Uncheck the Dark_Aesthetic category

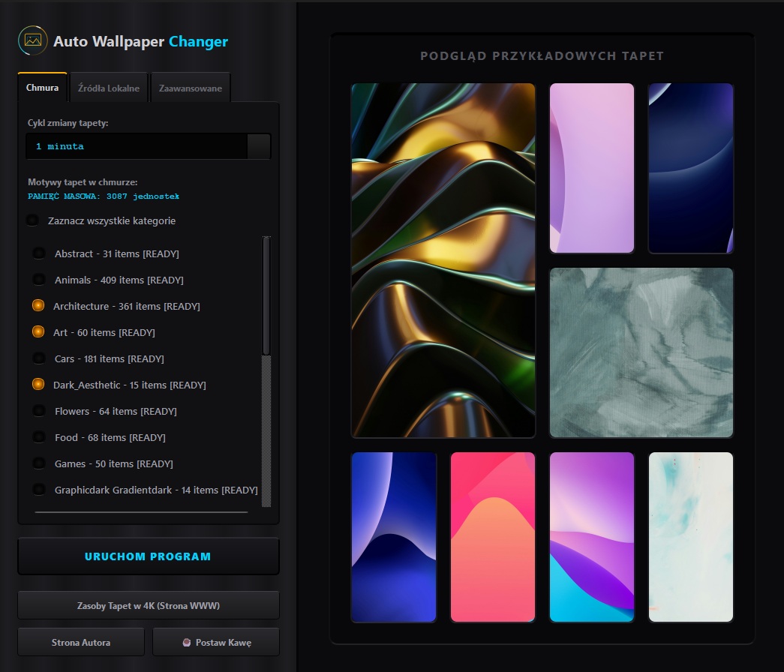click(x=39, y=384)
